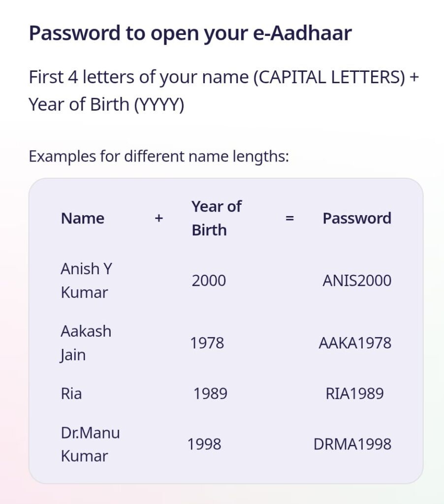444x504 pixels.
Task: Click the Name column header
Action: pos(83,218)
